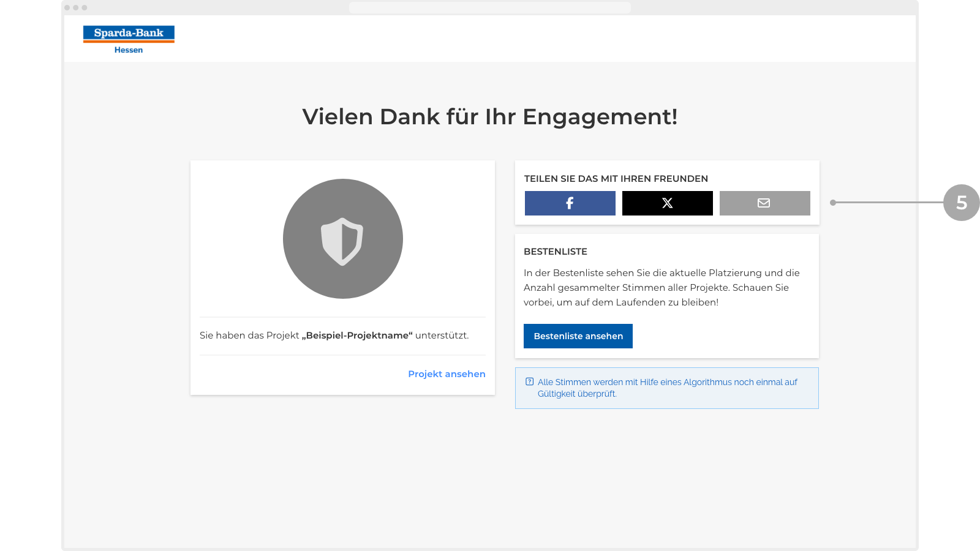Click the Vielen Dank für Ihr Engagement heading
This screenshot has width=980, height=551.
point(490,116)
